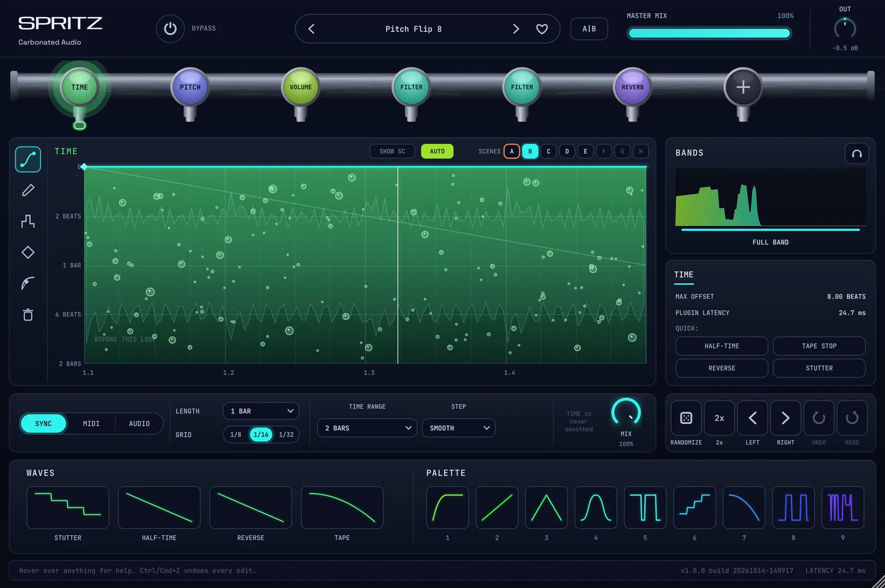Select the PITCH module

point(190,87)
